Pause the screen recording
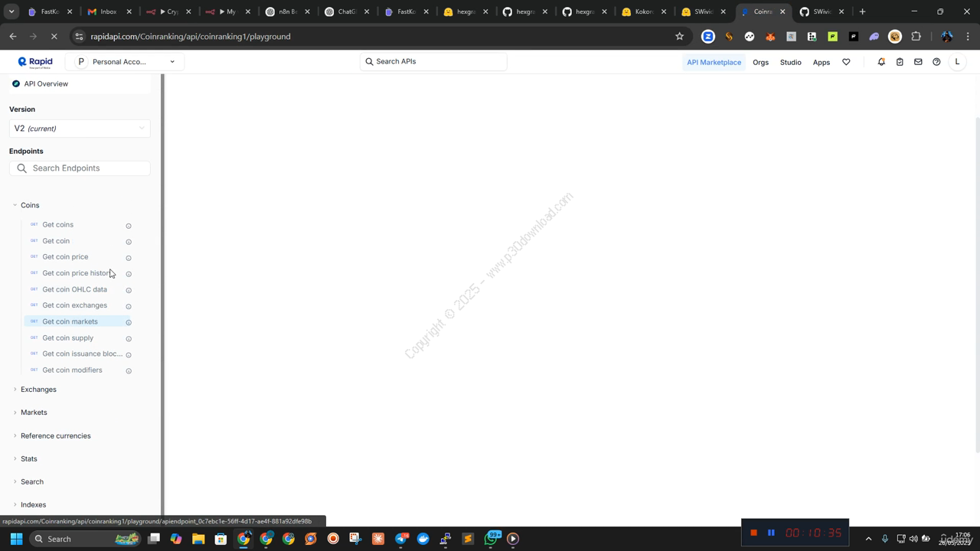 tap(771, 533)
